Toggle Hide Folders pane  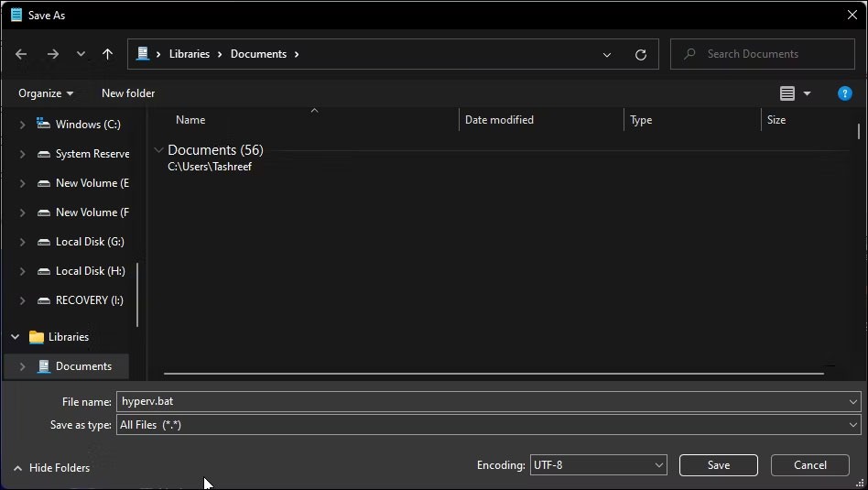click(x=51, y=468)
